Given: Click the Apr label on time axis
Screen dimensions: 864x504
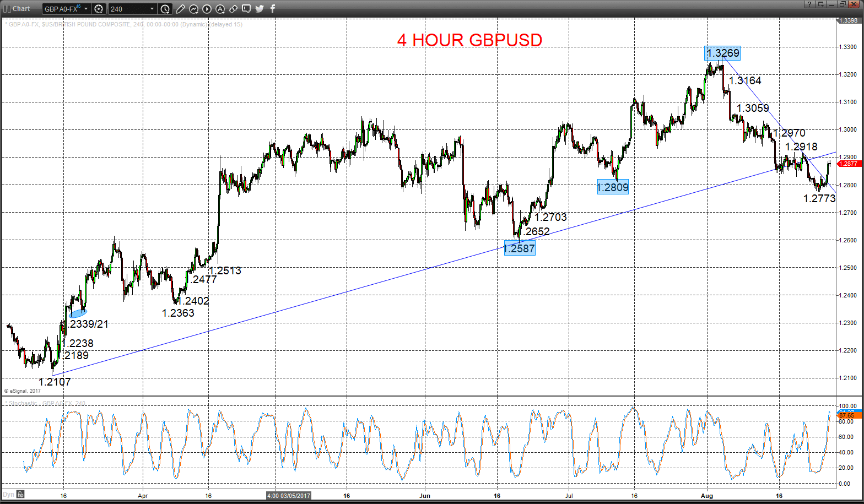Looking at the screenshot, I should pos(143,496).
